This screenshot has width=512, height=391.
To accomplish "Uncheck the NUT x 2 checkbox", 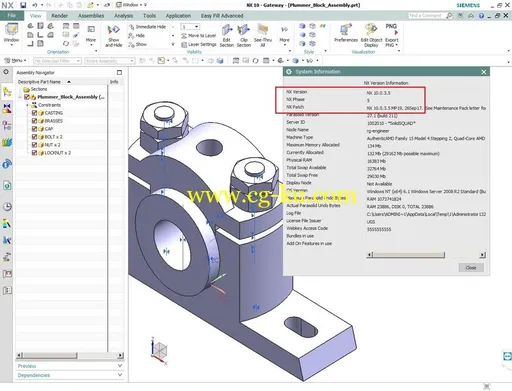I will point(34,145).
